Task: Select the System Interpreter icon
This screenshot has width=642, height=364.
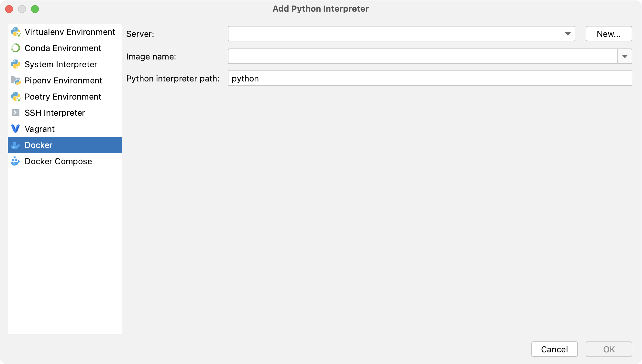Action: 16,64
